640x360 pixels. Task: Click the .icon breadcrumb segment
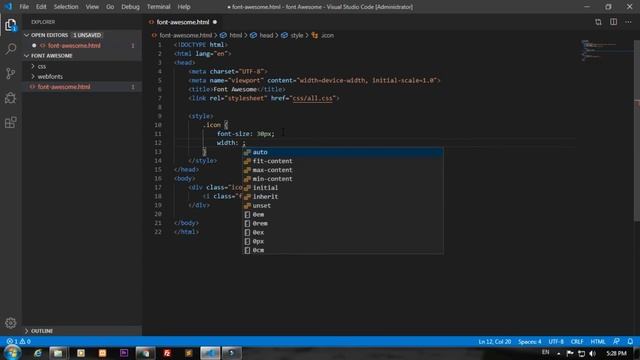point(323,36)
